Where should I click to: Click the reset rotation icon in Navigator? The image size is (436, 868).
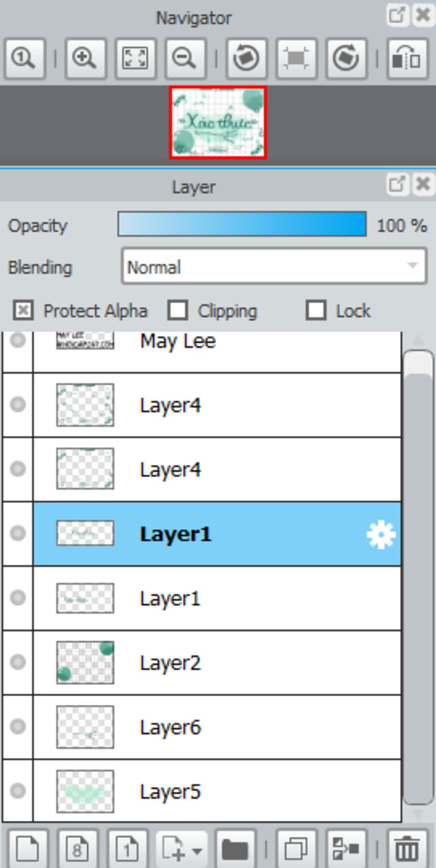[296, 58]
